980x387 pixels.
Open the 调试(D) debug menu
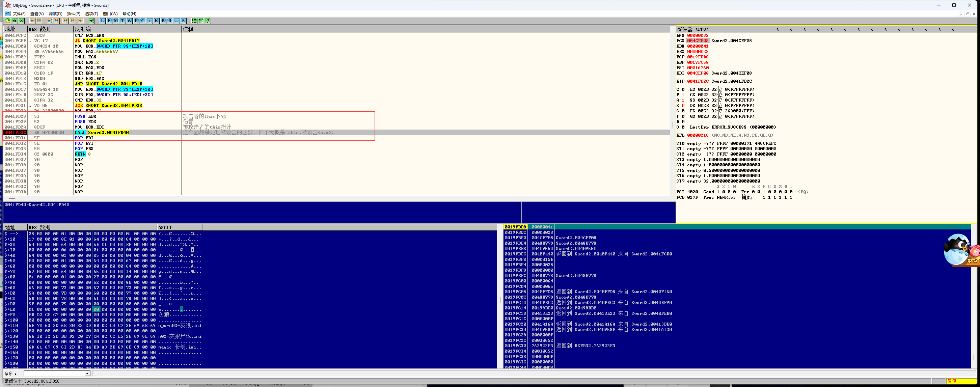tap(55, 14)
